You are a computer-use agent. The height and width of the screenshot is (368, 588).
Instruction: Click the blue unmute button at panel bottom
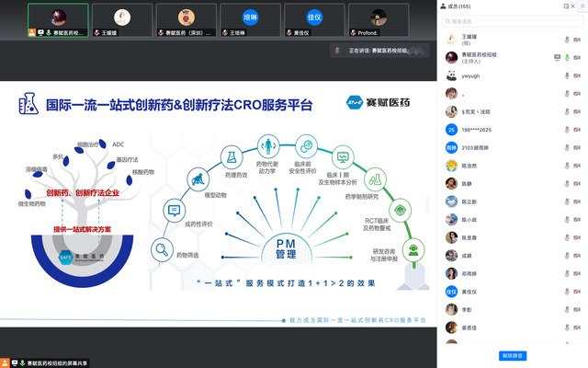[513, 356]
